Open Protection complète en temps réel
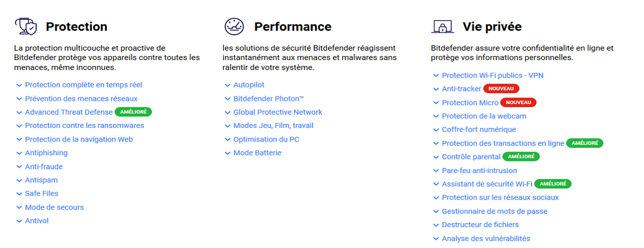 tap(84, 85)
